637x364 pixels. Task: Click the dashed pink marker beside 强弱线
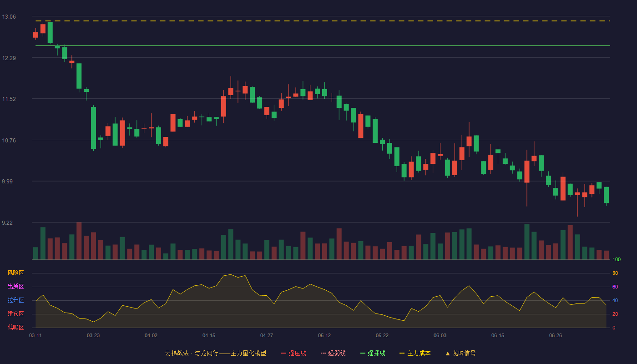(x=323, y=353)
